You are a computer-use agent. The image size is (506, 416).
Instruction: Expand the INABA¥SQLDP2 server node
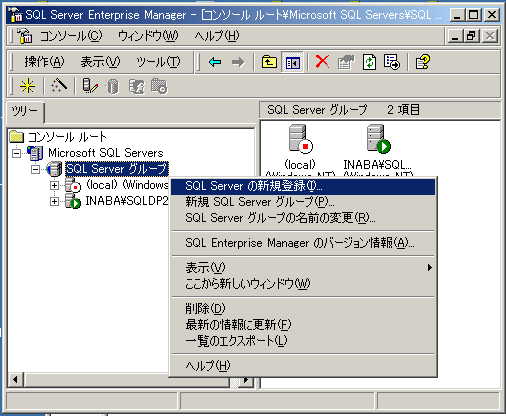(54, 201)
